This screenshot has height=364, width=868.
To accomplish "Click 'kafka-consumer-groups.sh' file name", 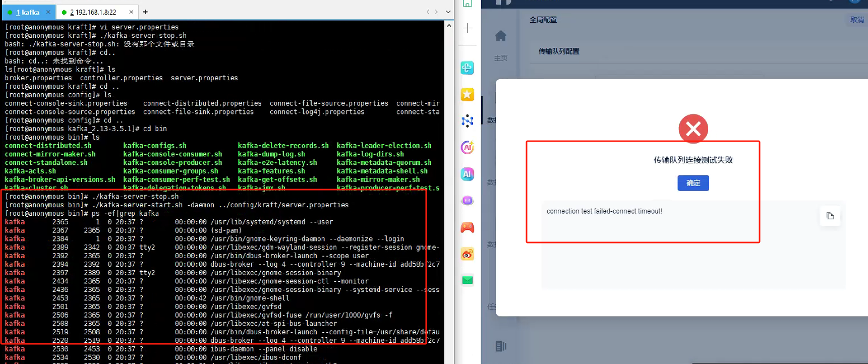I will coord(170,171).
